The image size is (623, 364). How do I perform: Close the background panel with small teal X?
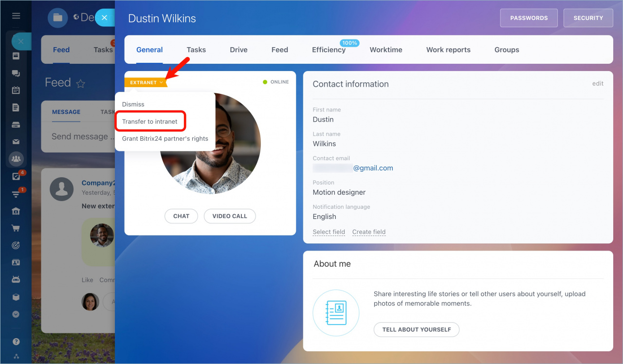click(21, 41)
